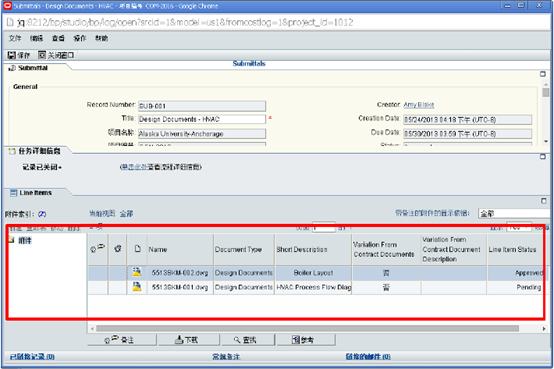Click the Submittal tab icon
This screenshot has width=554, height=369.
coord(12,68)
